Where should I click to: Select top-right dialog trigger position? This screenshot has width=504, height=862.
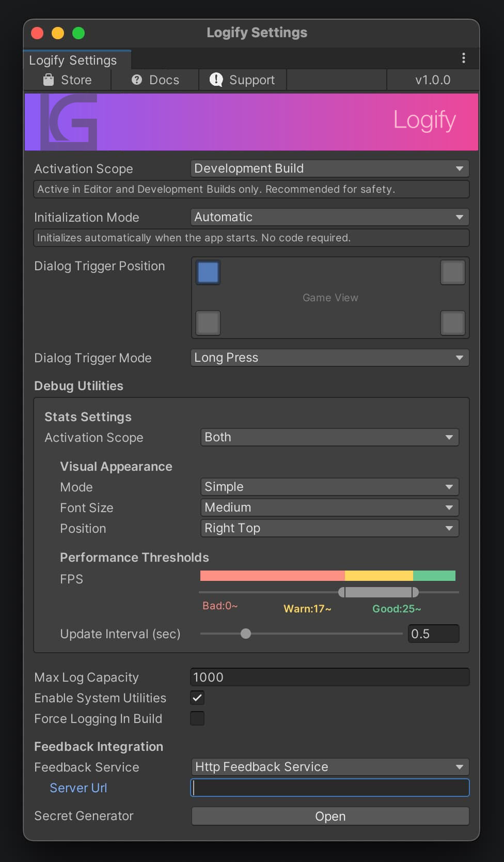(x=452, y=272)
